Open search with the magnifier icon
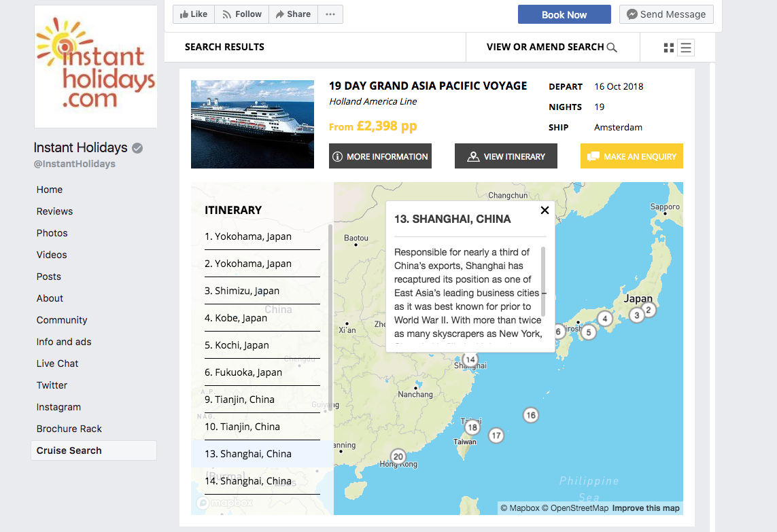 tap(612, 48)
